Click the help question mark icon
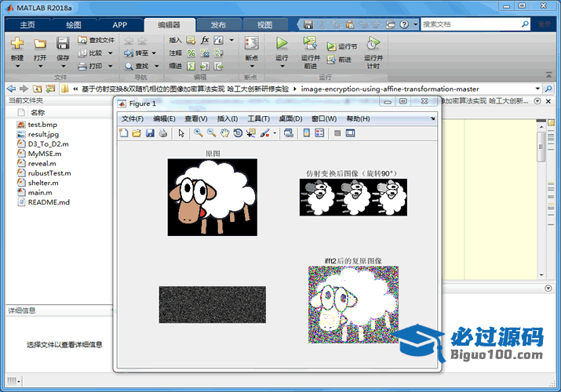 404,24
